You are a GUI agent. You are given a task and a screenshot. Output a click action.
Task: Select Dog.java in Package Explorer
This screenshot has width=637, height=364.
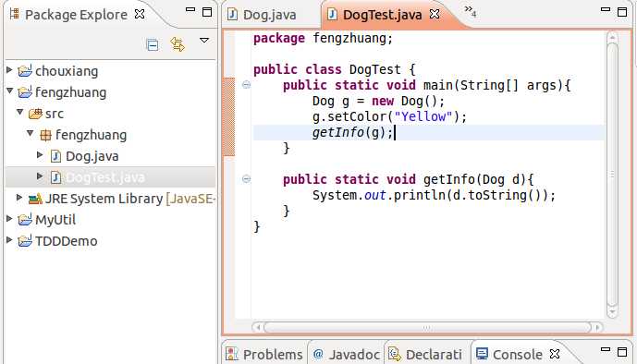click(92, 156)
